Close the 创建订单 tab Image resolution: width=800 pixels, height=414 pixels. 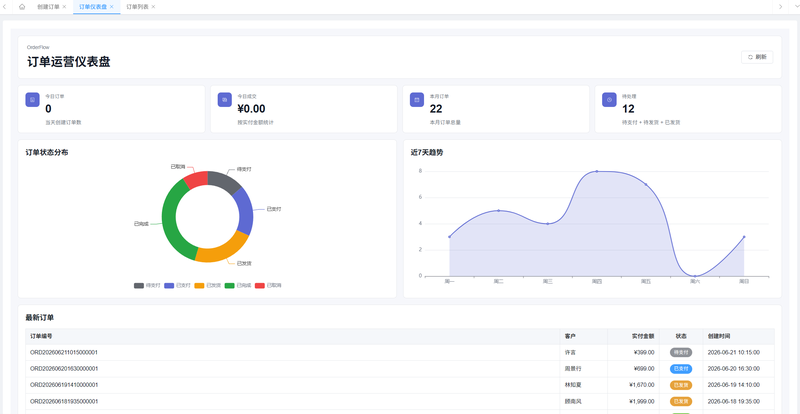pyautogui.click(x=64, y=7)
